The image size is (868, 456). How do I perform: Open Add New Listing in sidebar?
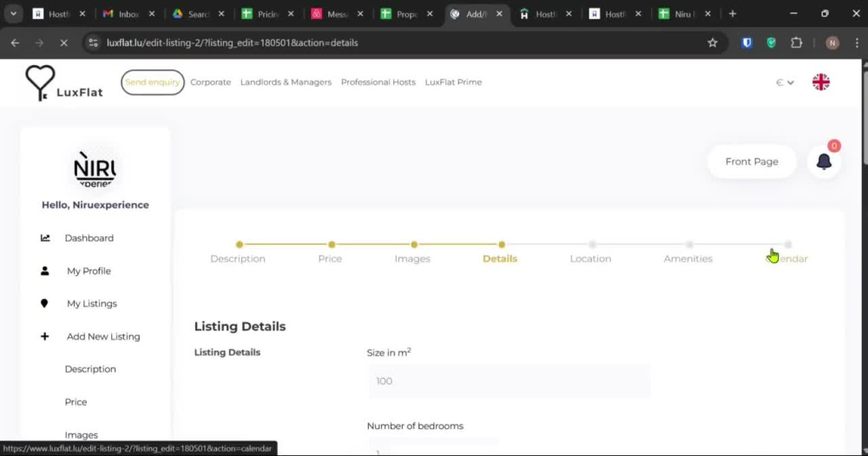(x=103, y=336)
